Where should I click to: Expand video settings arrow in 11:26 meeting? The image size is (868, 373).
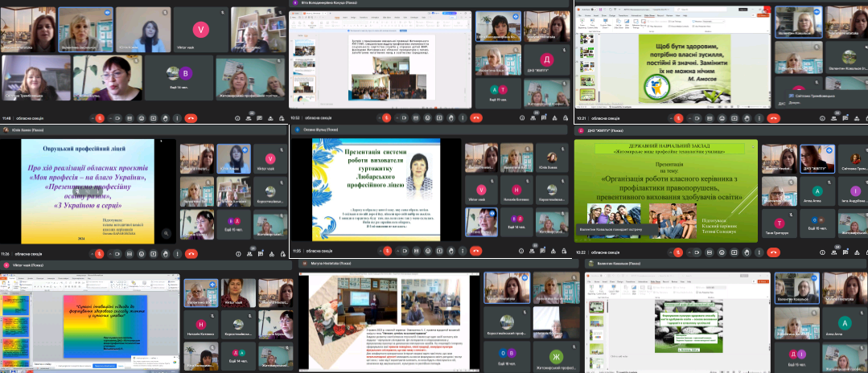pyautogui.click(x=110, y=254)
